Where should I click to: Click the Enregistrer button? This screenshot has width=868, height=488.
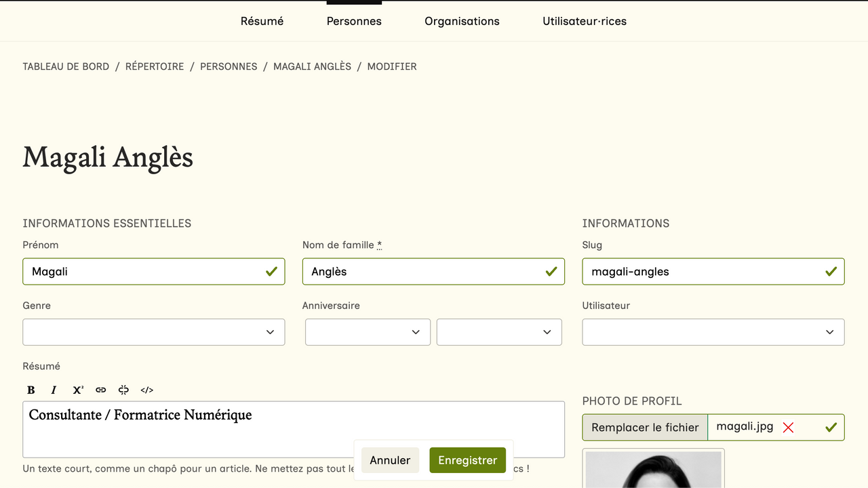tap(467, 460)
